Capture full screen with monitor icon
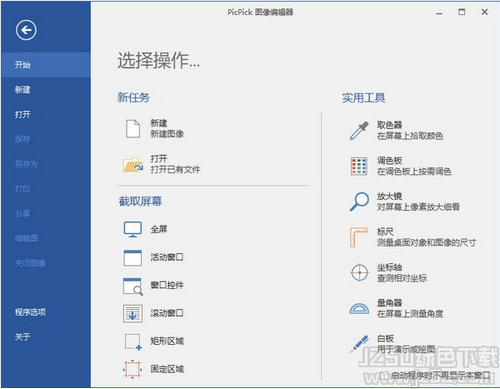The image size is (500, 389). [133, 229]
